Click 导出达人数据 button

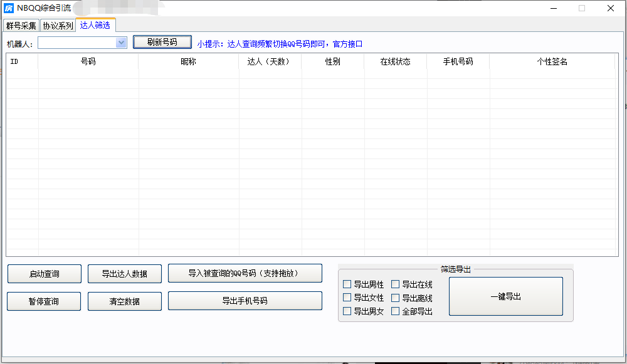tap(125, 274)
